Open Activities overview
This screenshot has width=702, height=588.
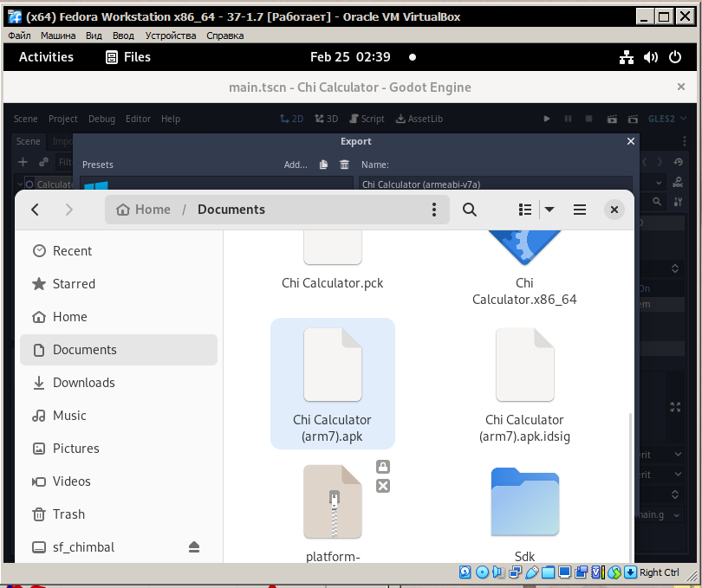point(46,57)
